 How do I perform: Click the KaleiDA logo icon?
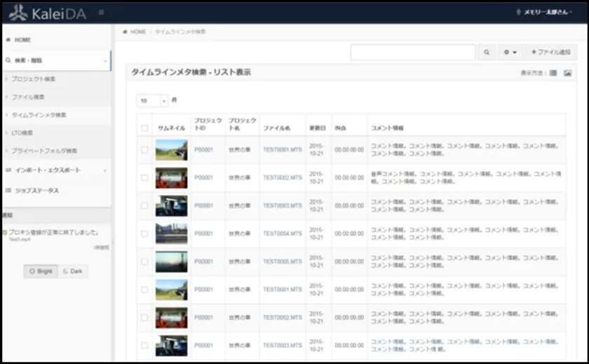tap(19, 12)
